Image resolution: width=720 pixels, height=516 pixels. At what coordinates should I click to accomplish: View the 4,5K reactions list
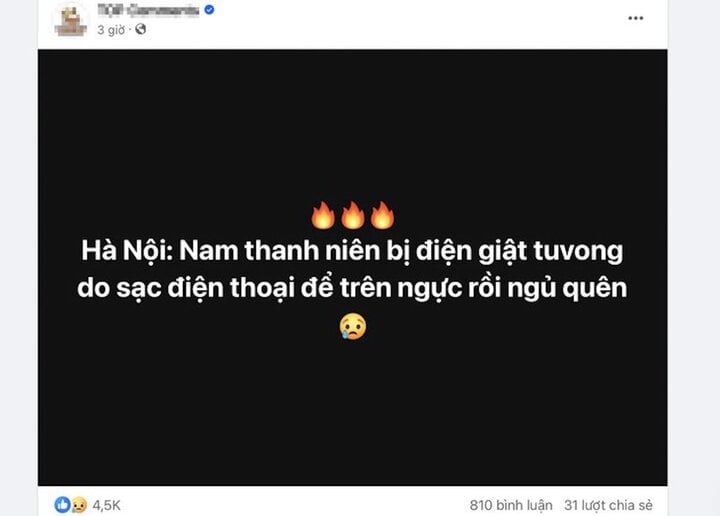tap(106, 505)
